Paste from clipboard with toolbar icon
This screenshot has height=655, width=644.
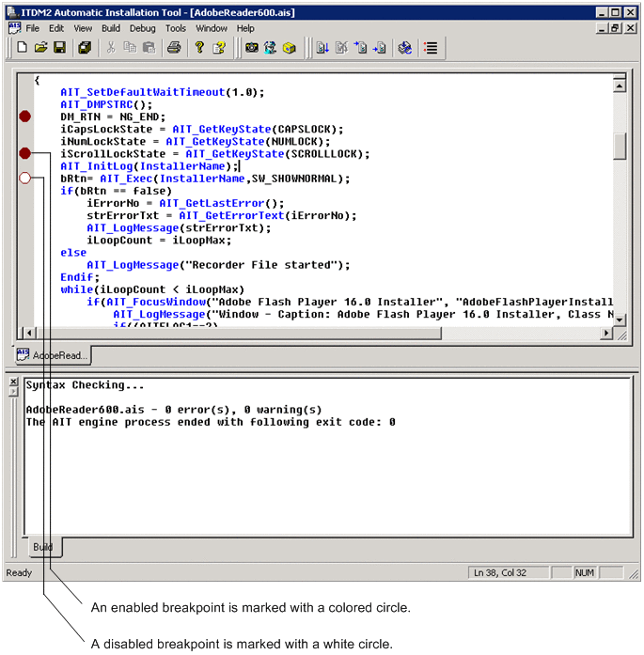pyautogui.click(x=149, y=48)
